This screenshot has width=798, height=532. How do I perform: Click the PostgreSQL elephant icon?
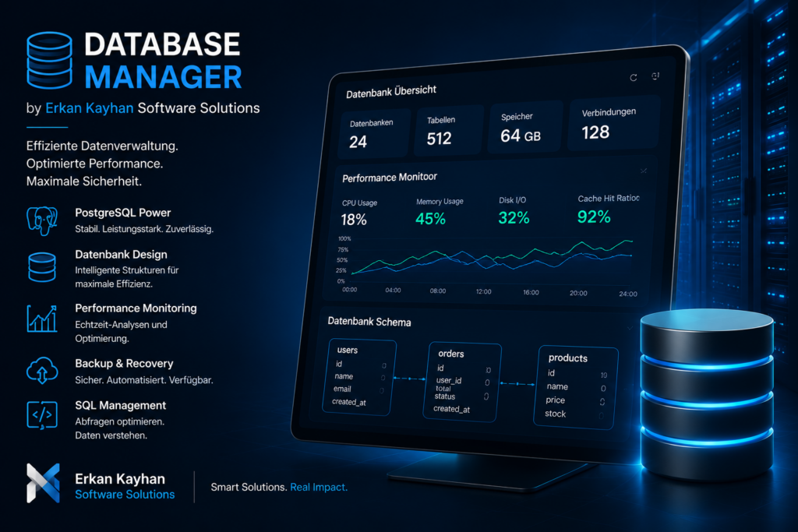pyautogui.click(x=42, y=220)
